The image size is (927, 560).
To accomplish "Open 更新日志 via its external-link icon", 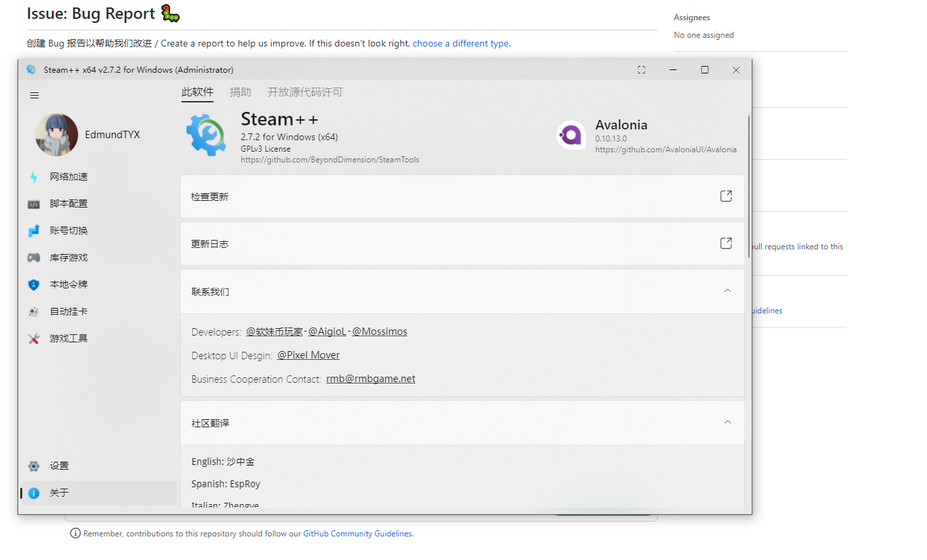I will click(726, 243).
